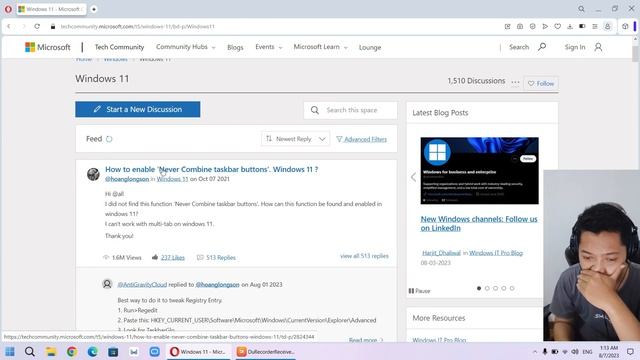640x360 pixels.
Task: Open the 237 Likes link
Action: point(173,258)
